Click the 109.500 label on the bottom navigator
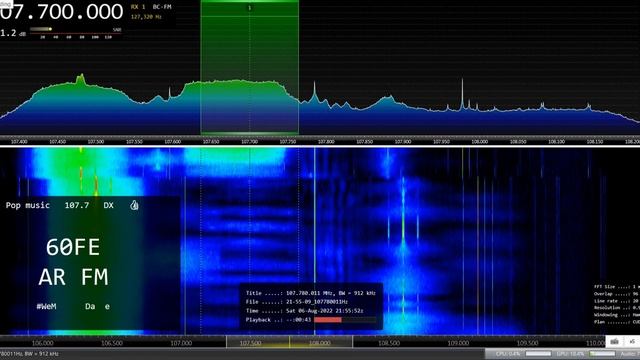 [x=527, y=343]
